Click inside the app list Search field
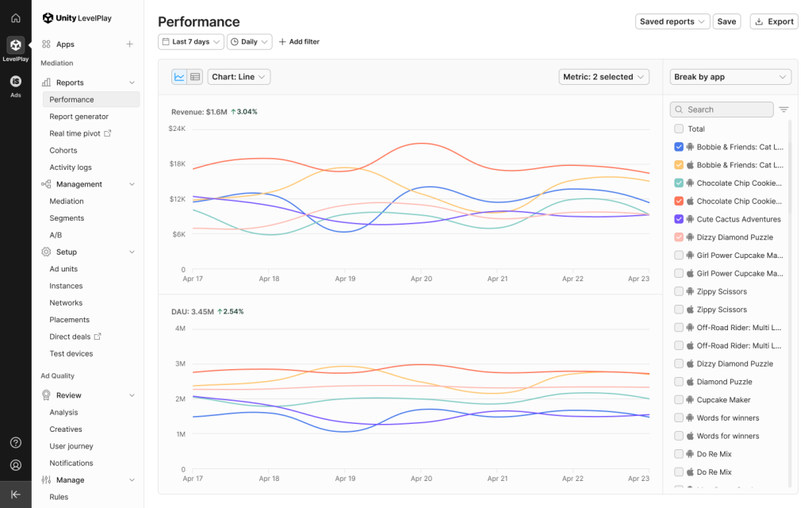Image resolution: width=812 pixels, height=508 pixels. click(722, 109)
